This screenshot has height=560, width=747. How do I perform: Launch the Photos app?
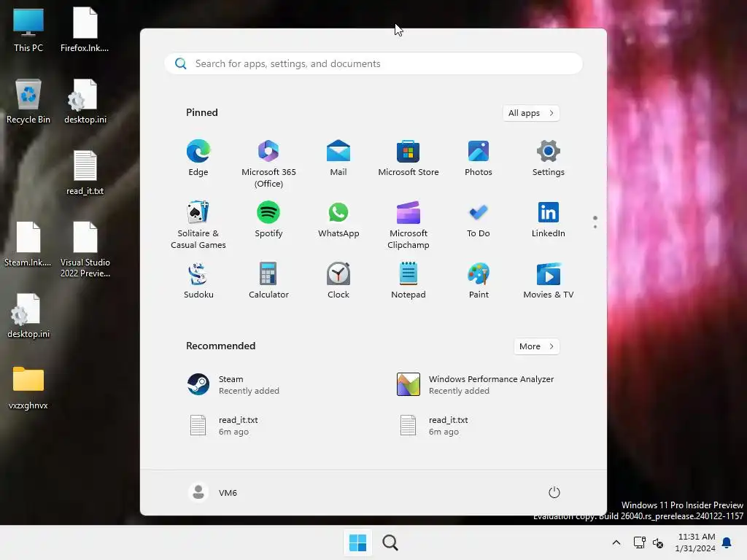(x=479, y=158)
